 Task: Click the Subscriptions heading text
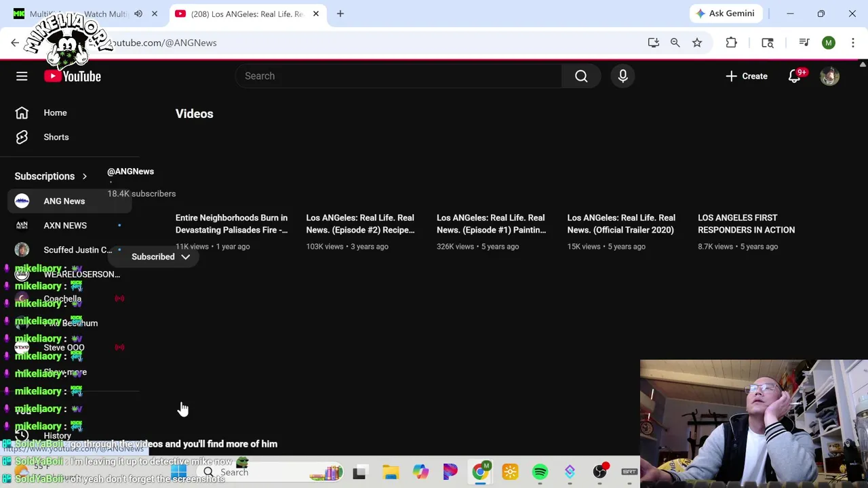pos(45,176)
